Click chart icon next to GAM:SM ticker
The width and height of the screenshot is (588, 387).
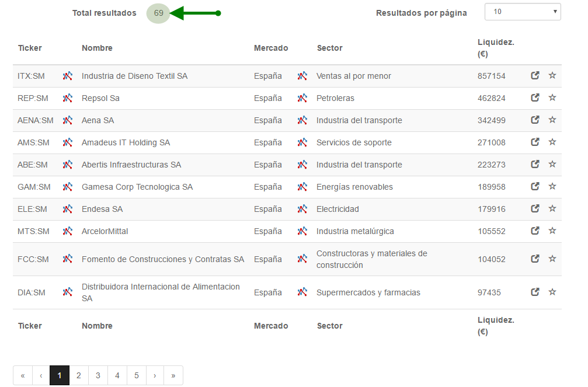point(68,187)
